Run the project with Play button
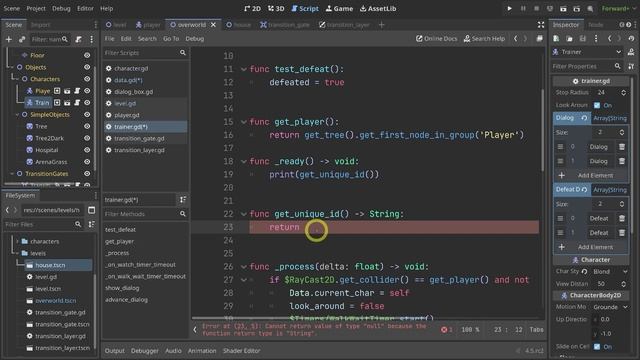This screenshot has width=640, height=360. click(x=509, y=8)
